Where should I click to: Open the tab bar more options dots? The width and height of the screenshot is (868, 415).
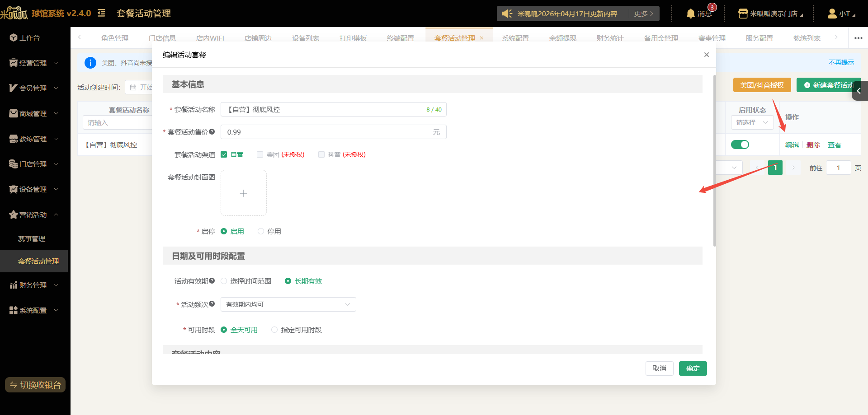858,38
